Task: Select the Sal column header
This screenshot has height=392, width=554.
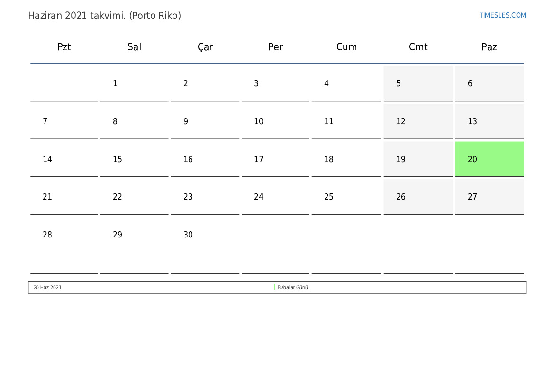Action: (134, 46)
